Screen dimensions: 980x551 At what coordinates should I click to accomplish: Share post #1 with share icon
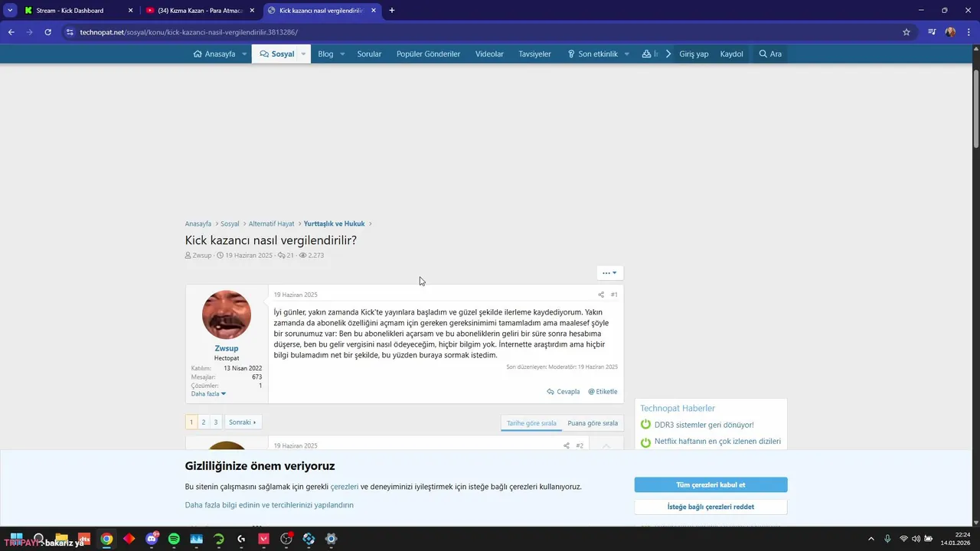pyautogui.click(x=601, y=295)
